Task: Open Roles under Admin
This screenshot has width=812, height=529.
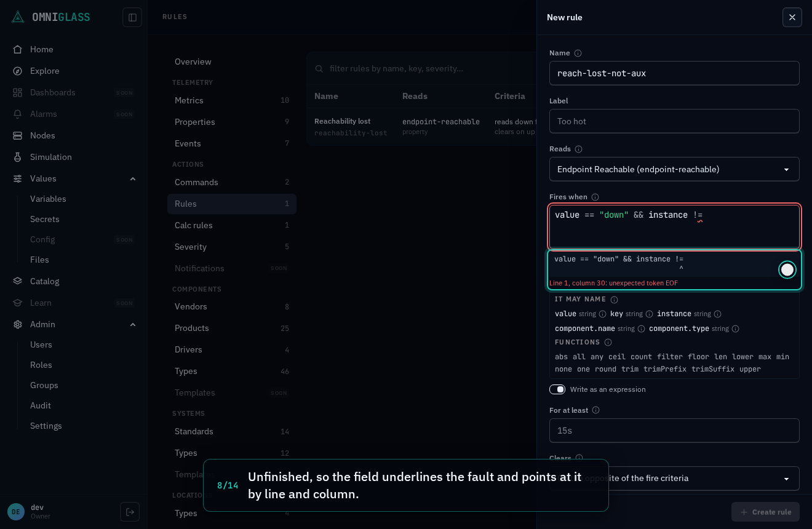Action: (41, 365)
